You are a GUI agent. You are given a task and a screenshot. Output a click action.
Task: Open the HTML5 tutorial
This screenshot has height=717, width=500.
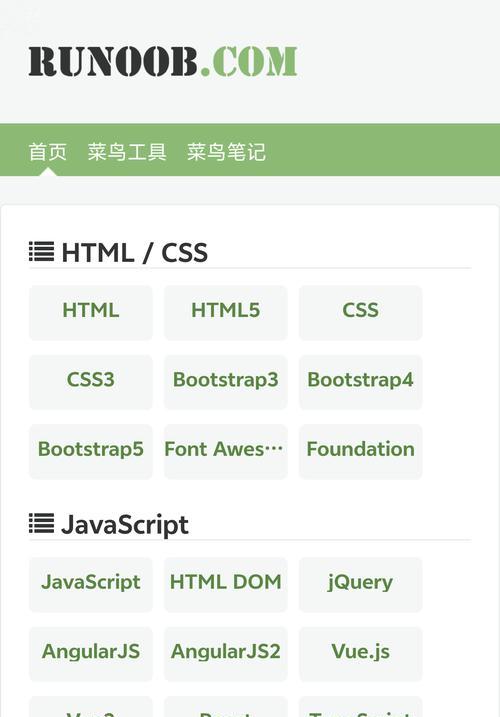[x=226, y=313]
